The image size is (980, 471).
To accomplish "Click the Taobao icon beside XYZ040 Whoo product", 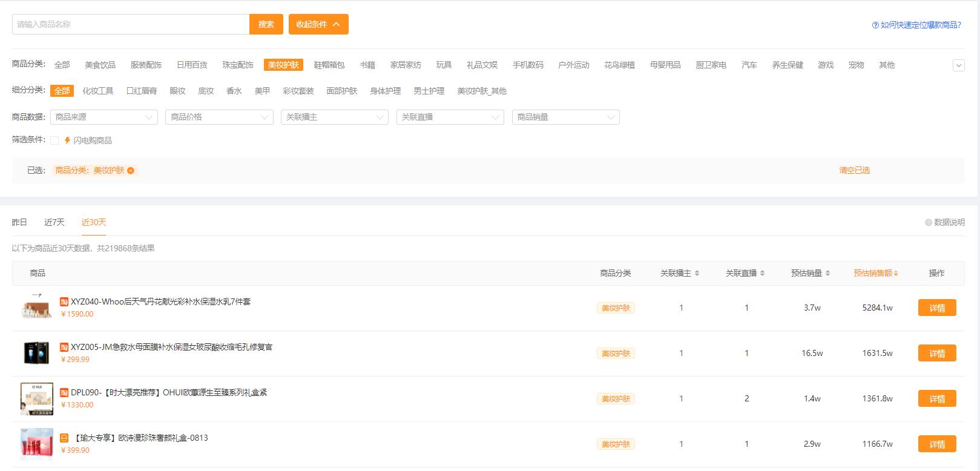I will tap(64, 301).
